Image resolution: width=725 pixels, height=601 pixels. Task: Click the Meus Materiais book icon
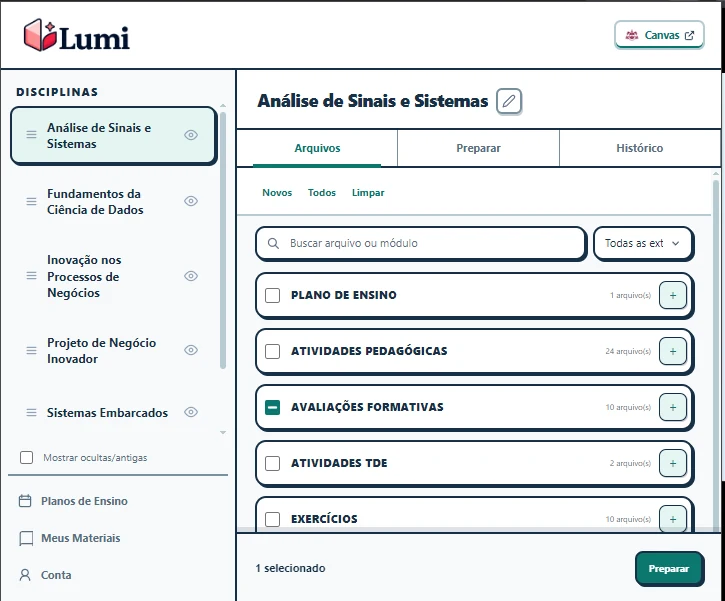click(x=26, y=538)
